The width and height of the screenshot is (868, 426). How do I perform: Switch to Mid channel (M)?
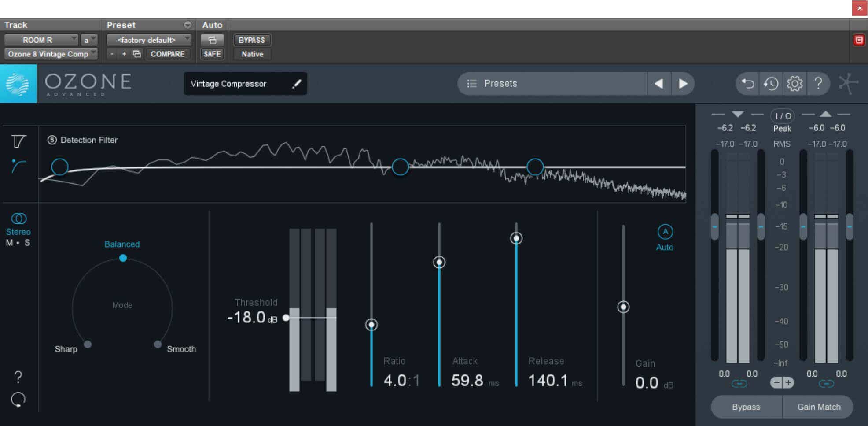coord(9,243)
